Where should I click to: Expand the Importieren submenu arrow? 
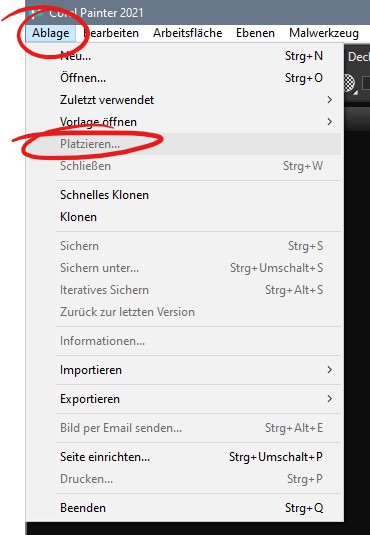pos(329,370)
